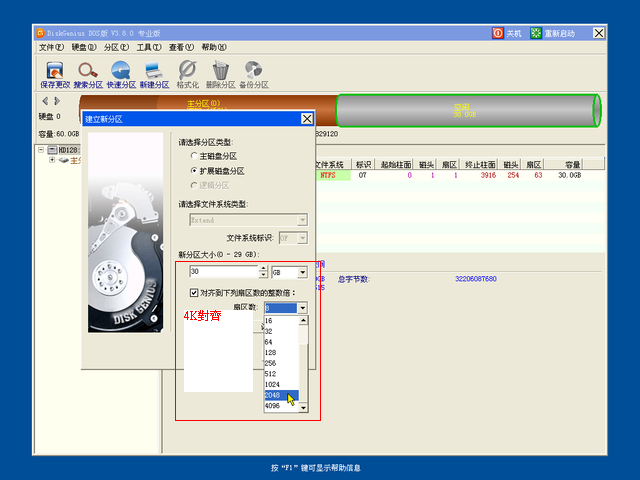The width and height of the screenshot is (640, 480).
Task: Click the Capacity (容量) column header
Action: click(x=563, y=164)
